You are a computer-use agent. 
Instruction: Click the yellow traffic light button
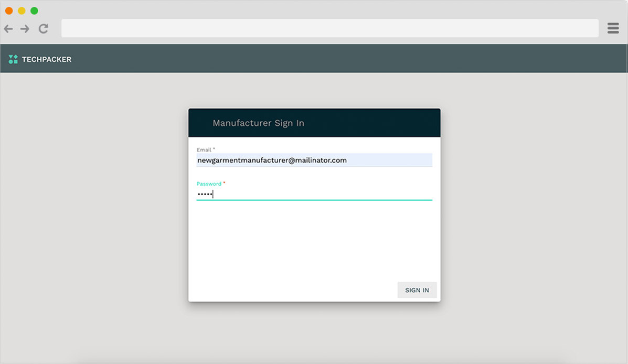click(22, 9)
